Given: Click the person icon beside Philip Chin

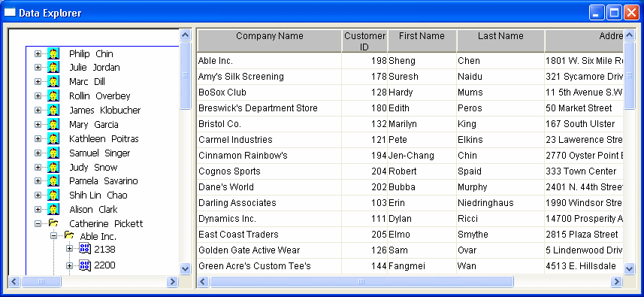Looking at the screenshot, I should pos(53,53).
